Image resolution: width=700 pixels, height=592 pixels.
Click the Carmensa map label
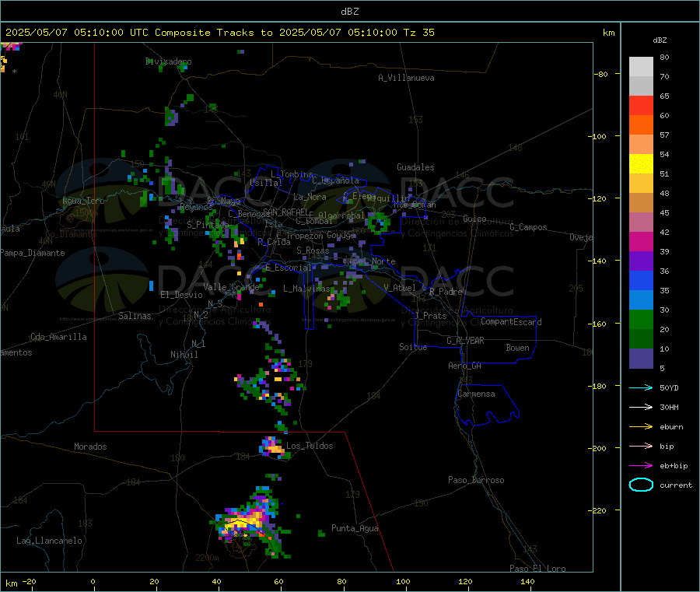click(x=476, y=394)
